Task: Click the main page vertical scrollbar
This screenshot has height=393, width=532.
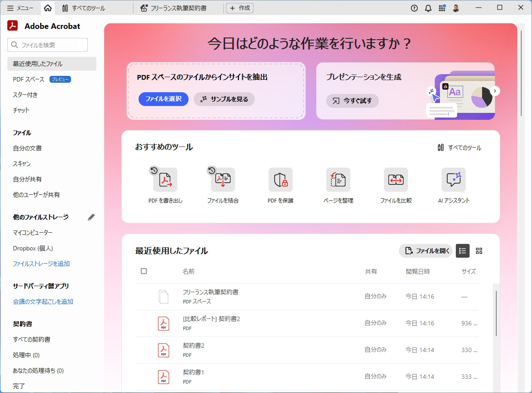Action: (x=521, y=72)
